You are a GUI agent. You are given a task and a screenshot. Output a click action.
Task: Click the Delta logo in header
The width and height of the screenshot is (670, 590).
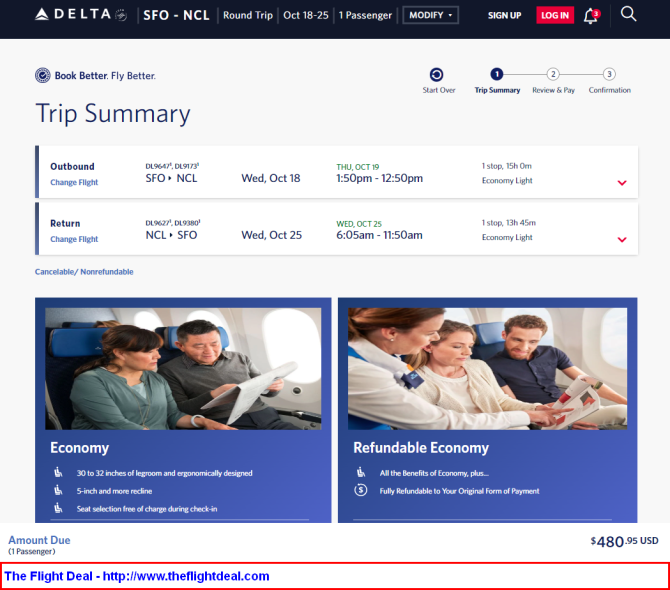81,15
